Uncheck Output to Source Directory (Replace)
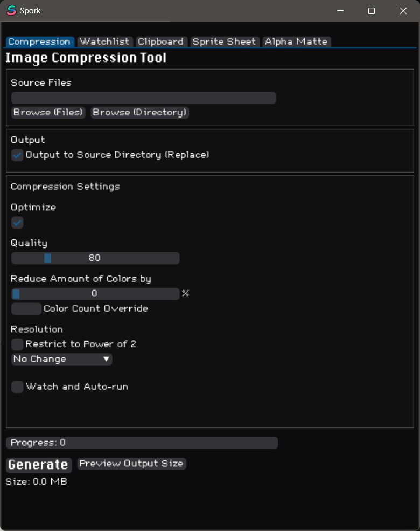The image size is (420, 531). click(18, 155)
